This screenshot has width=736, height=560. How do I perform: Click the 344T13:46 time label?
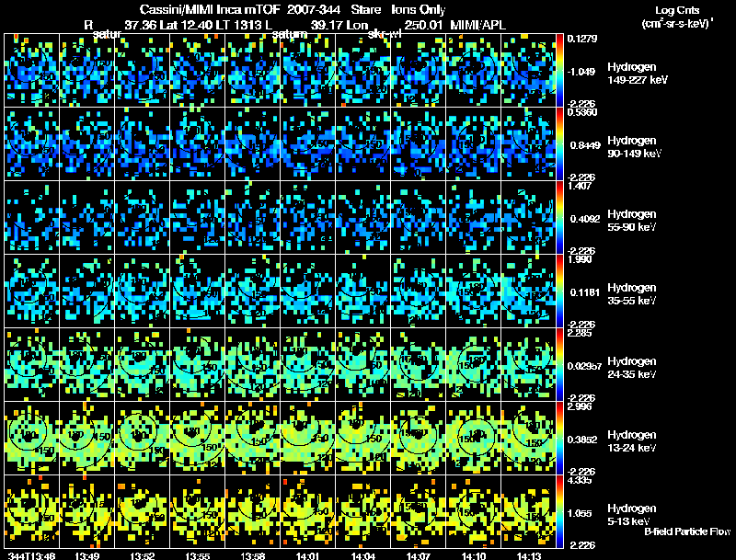32,555
